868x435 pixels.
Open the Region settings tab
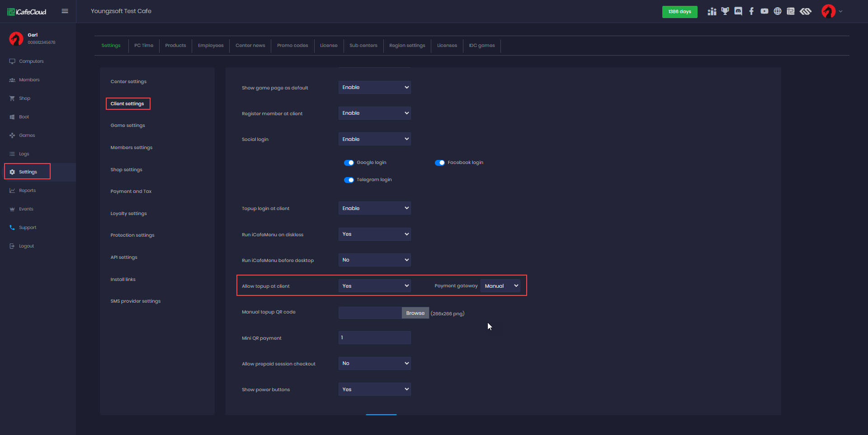(x=407, y=46)
